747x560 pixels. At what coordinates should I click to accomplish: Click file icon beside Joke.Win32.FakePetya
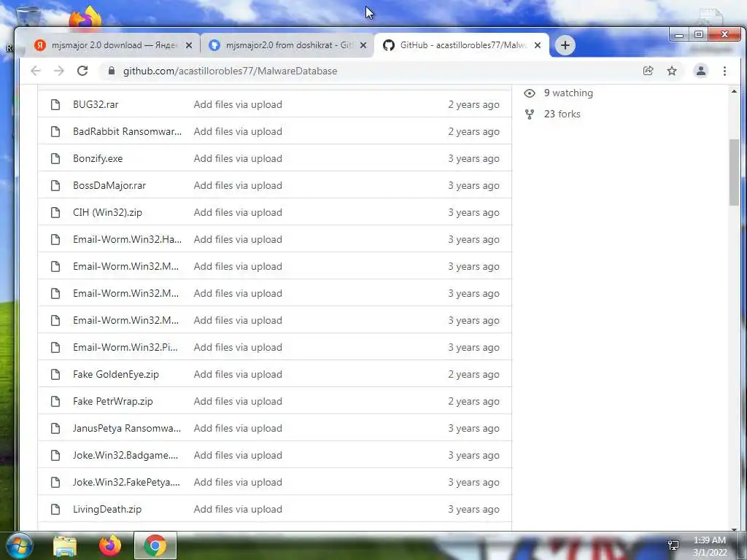point(55,483)
